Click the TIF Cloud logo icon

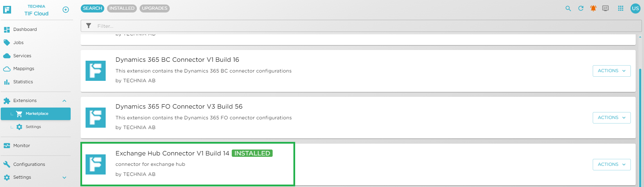click(x=7, y=10)
